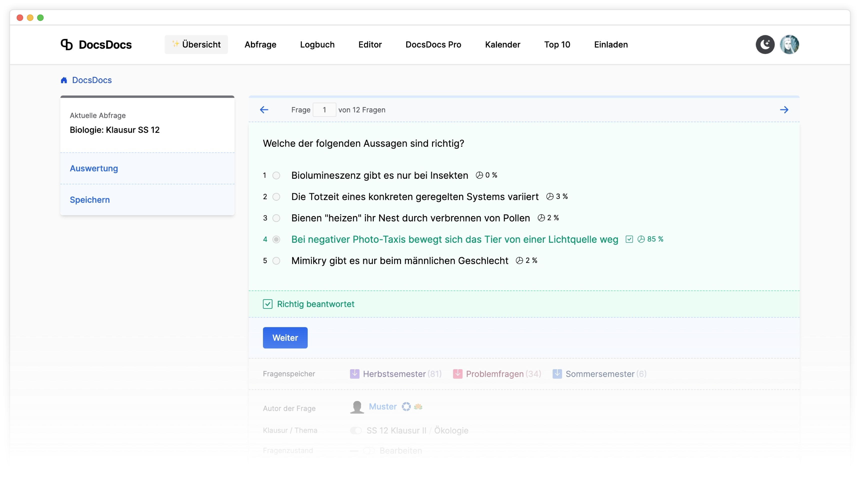Go to next question arrow
Screen dimensions: 860x504
pos(784,109)
